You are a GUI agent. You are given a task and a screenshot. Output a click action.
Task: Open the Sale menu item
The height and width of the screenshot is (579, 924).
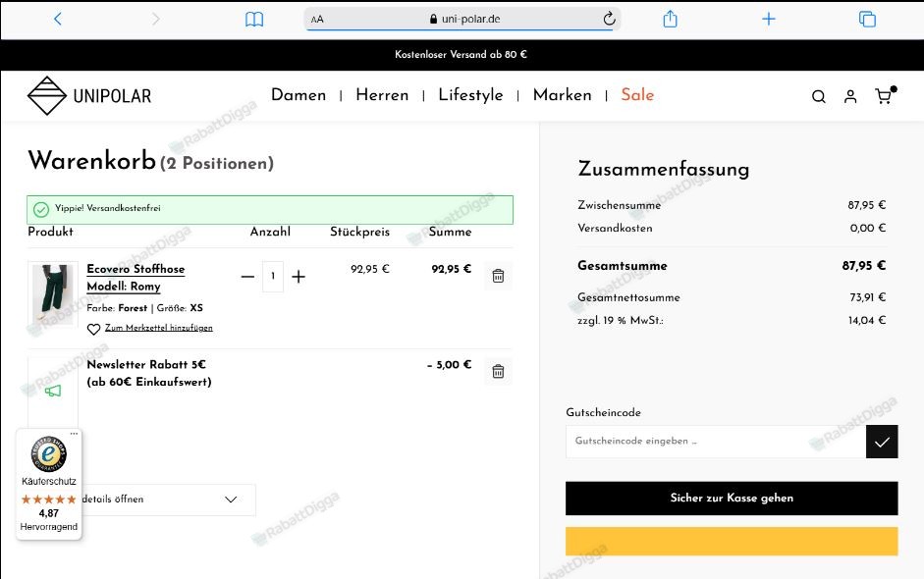point(637,95)
